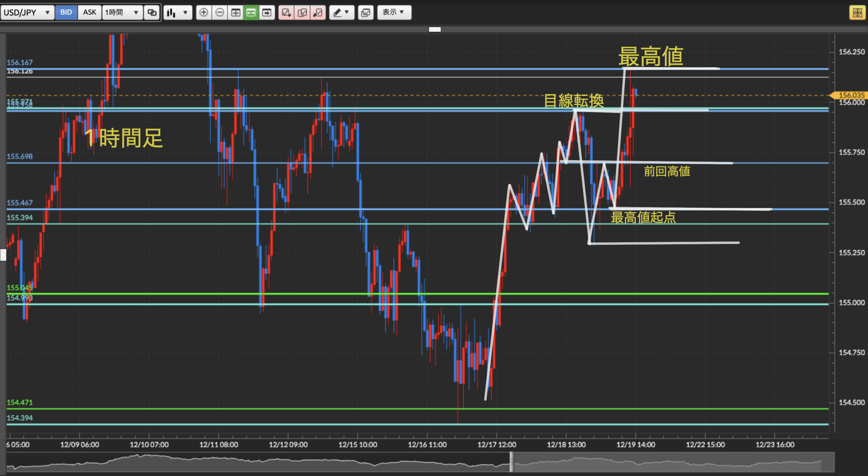Switch price display to ASK
The width and height of the screenshot is (868, 476).
coord(90,13)
